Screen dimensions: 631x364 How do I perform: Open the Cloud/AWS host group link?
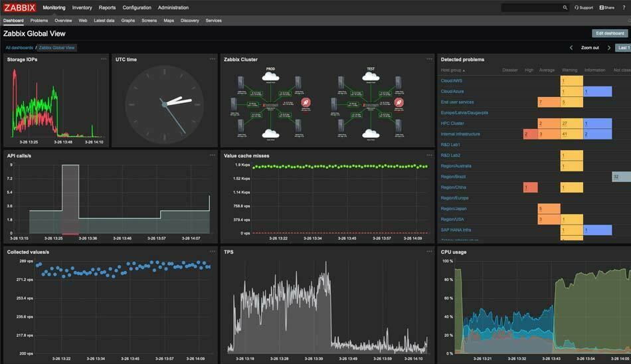tap(452, 80)
